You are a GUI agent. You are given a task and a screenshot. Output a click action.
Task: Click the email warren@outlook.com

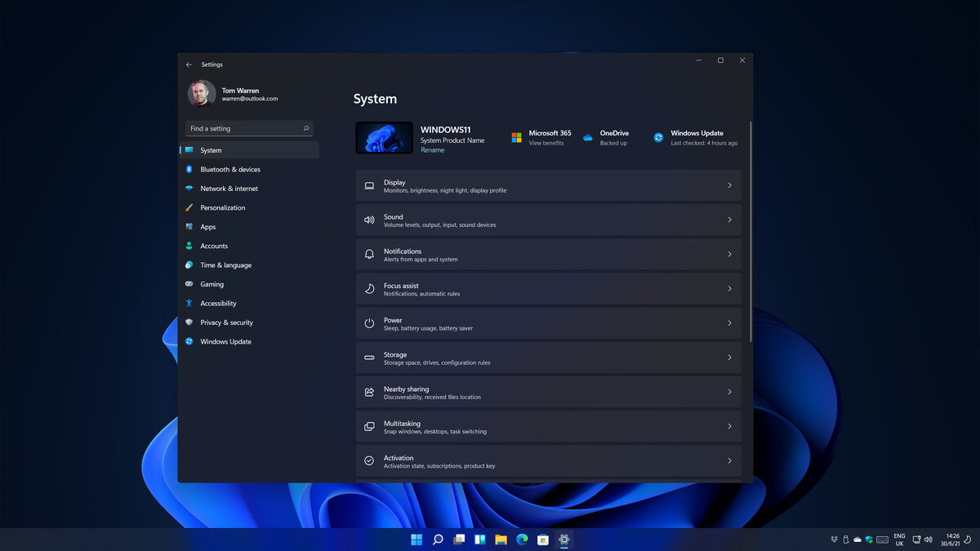pos(250,99)
